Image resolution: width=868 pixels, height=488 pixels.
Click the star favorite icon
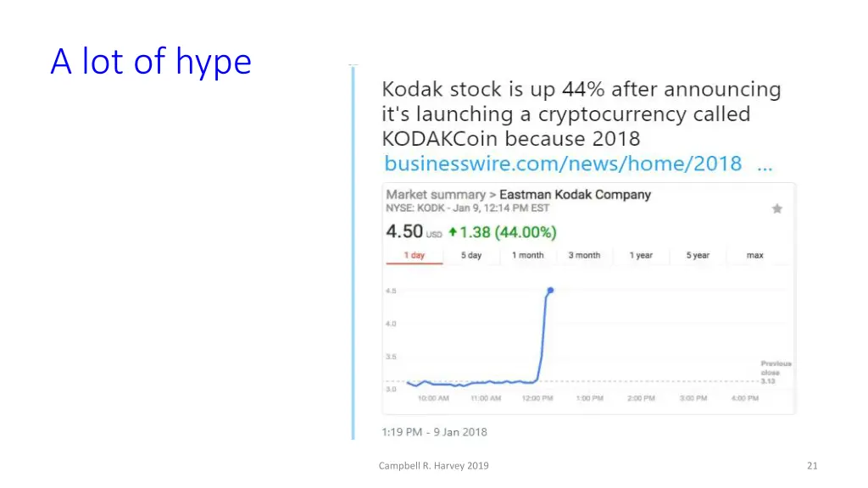tap(776, 208)
